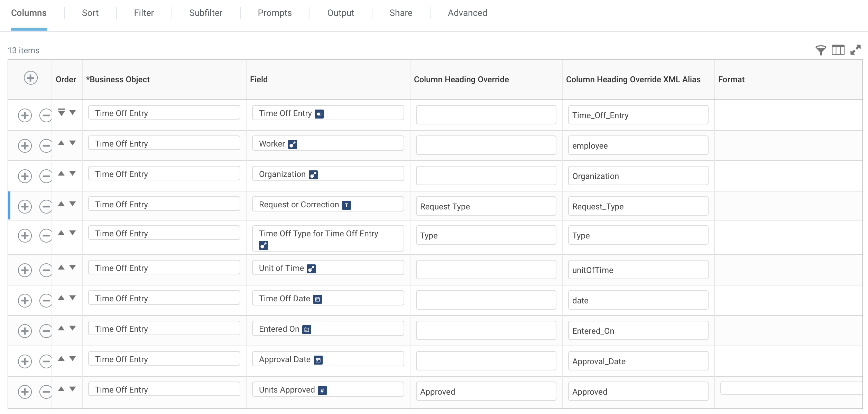Viewport: 868px width, 414px height.
Task: Move Approval Date row up
Action: coord(61,359)
